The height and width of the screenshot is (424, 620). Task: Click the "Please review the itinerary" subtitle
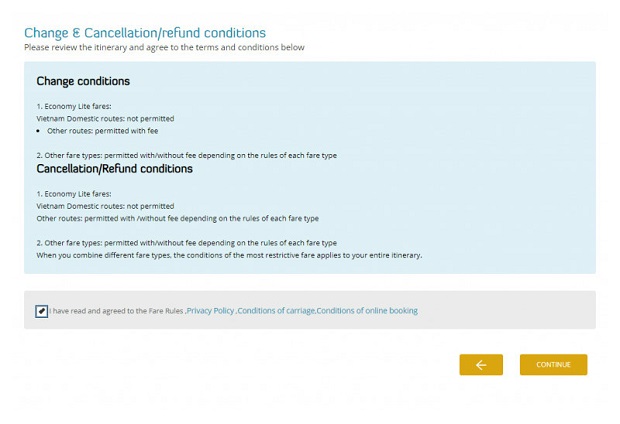tap(164, 47)
